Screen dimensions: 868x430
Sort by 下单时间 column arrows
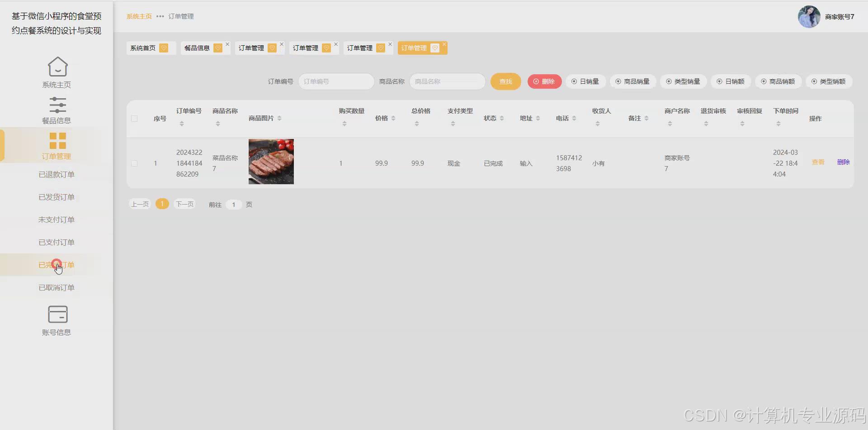tap(778, 124)
